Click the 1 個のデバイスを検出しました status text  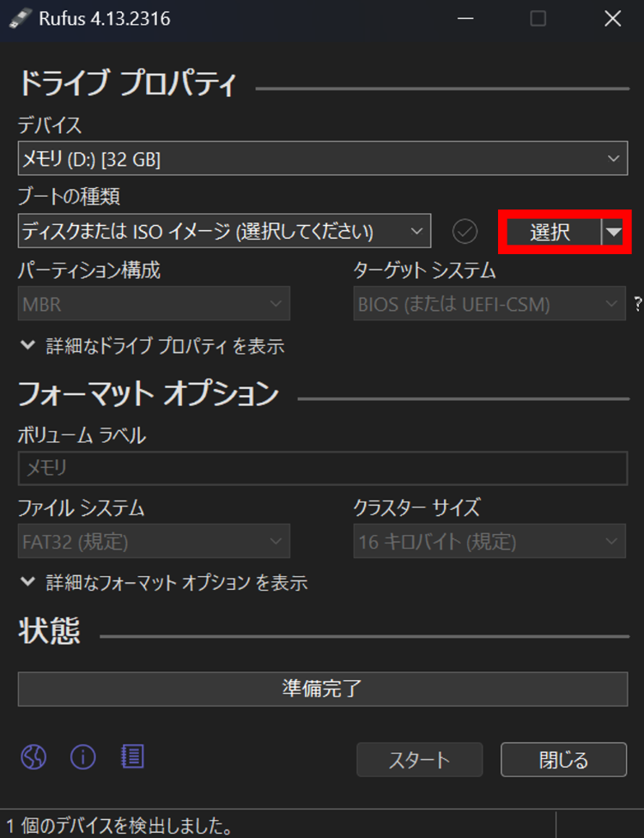pyautogui.click(x=119, y=826)
